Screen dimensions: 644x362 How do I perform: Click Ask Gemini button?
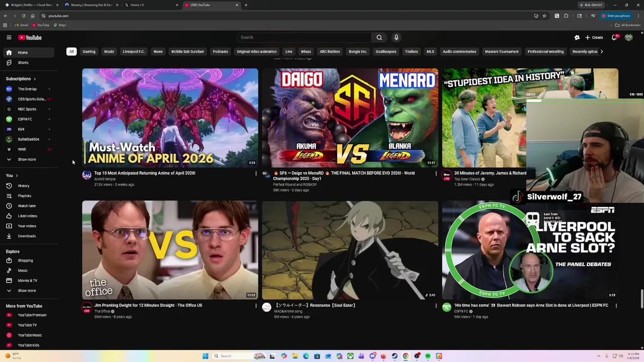591,5
